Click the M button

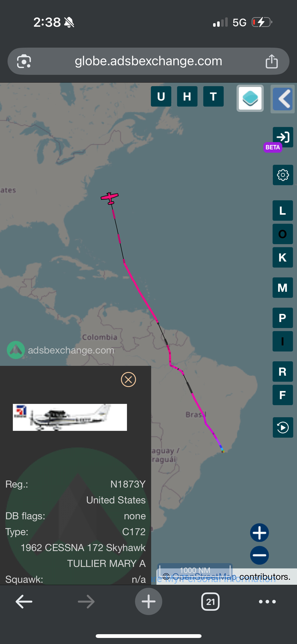click(283, 287)
